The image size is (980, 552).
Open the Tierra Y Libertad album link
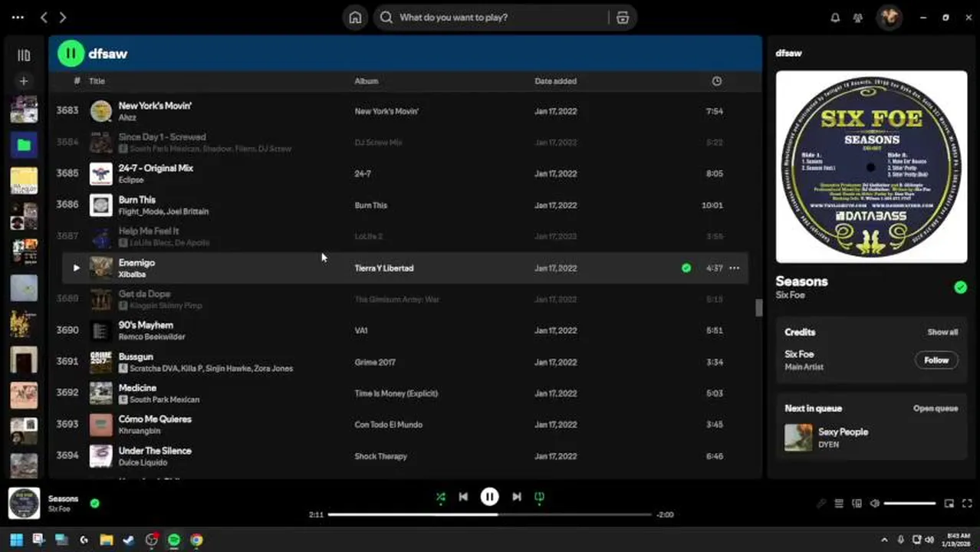pyautogui.click(x=384, y=268)
